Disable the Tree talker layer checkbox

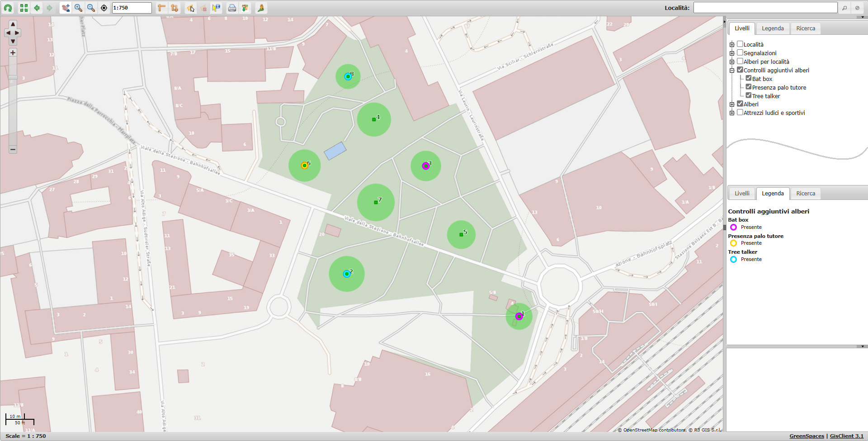749,95
